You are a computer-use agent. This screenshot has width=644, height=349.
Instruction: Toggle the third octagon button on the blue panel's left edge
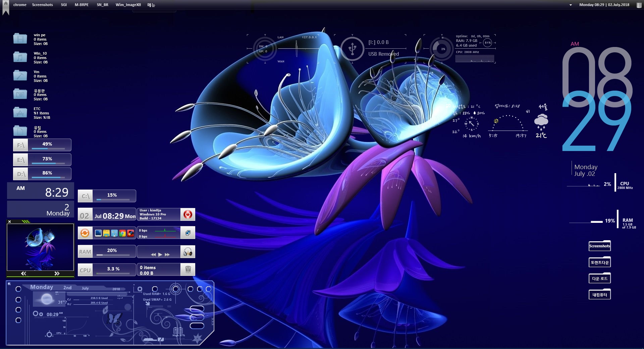[x=18, y=310]
